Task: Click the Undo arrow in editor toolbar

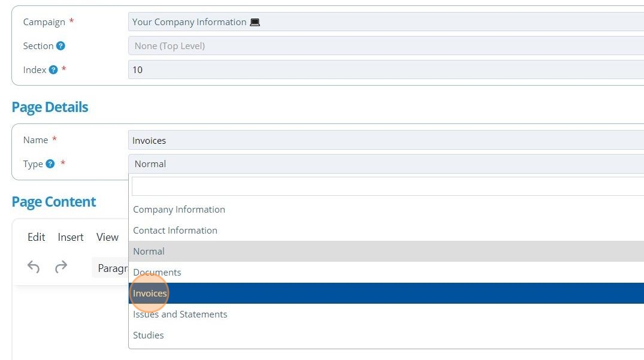Action: tap(34, 267)
